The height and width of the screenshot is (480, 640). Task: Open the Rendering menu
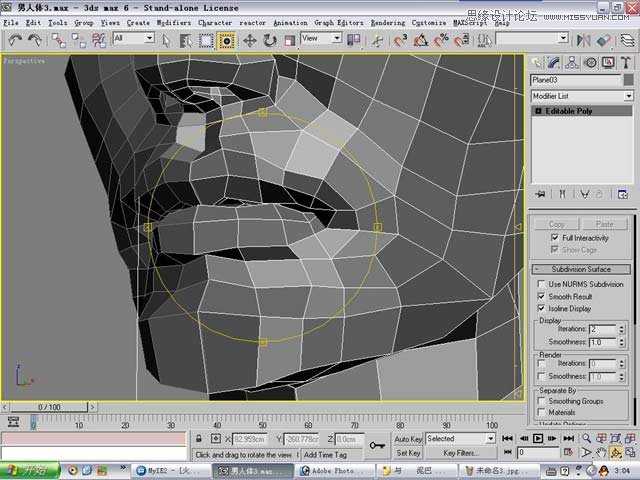point(387,23)
